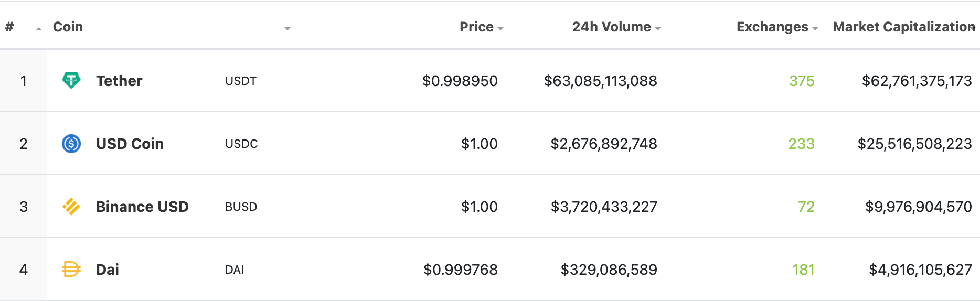Click the Tether coin logo icon
Viewport: 980px width, 301px height.
pyautogui.click(x=71, y=81)
